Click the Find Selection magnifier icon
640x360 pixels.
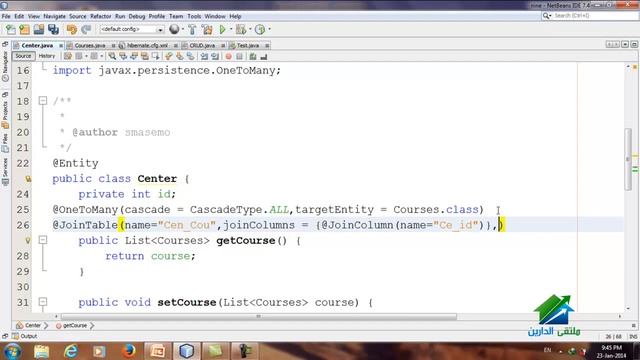tap(112, 56)
